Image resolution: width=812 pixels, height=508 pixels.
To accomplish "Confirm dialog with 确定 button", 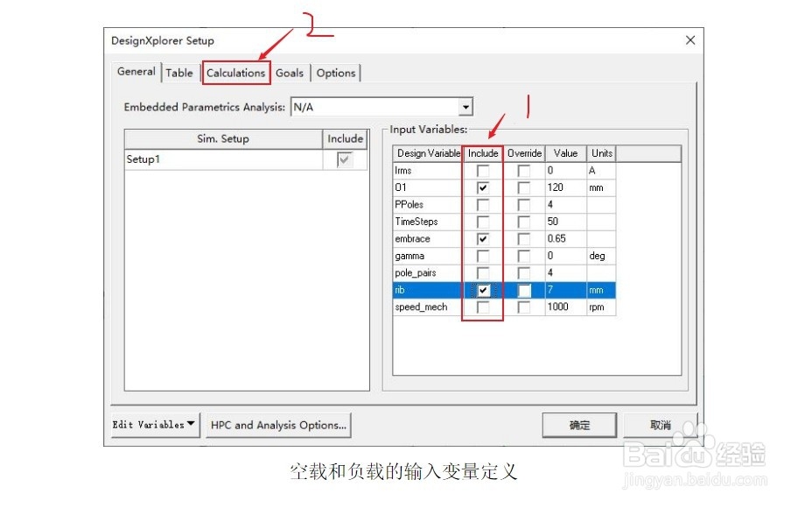I will (579, 425).
